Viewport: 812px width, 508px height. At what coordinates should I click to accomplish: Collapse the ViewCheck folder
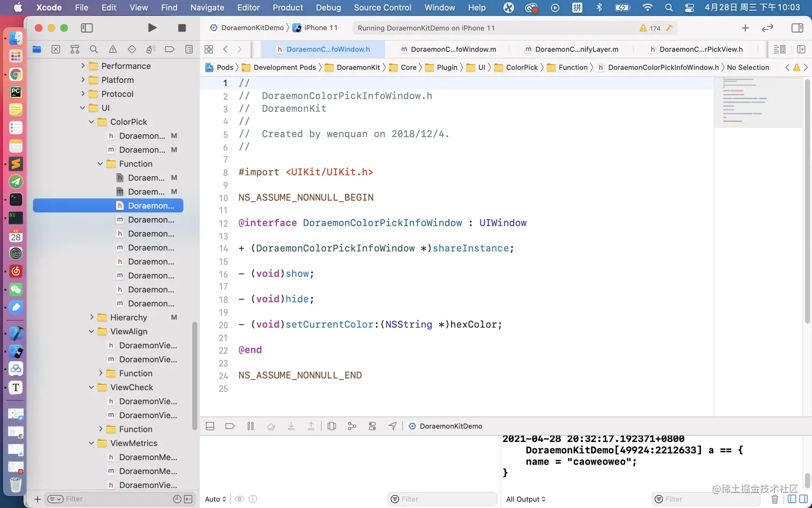91,387
